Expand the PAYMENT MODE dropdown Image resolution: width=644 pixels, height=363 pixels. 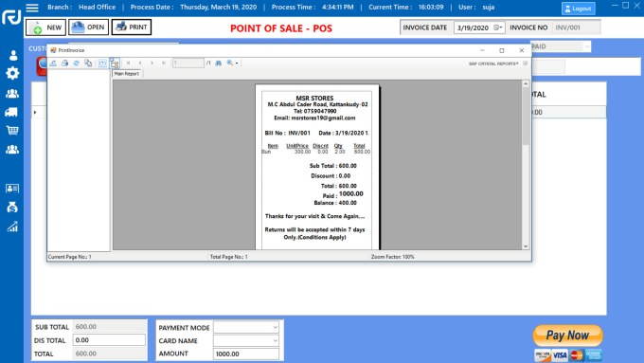pos(246,327)
